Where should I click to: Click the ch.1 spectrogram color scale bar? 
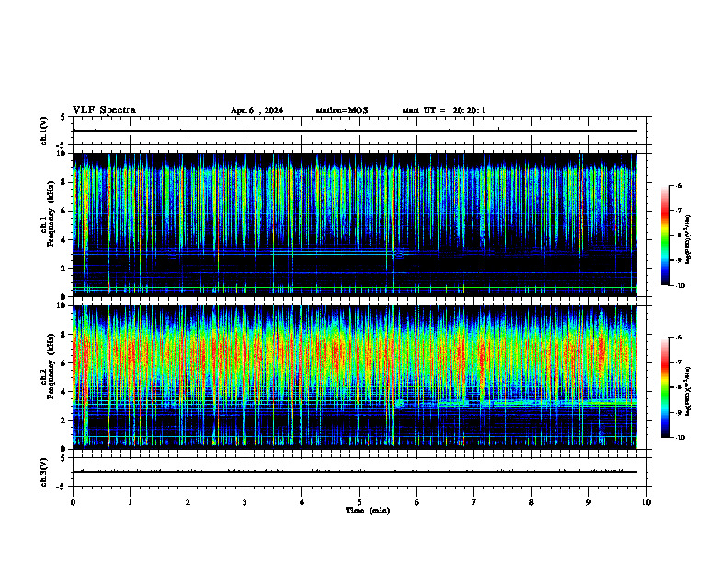(665, 236)
